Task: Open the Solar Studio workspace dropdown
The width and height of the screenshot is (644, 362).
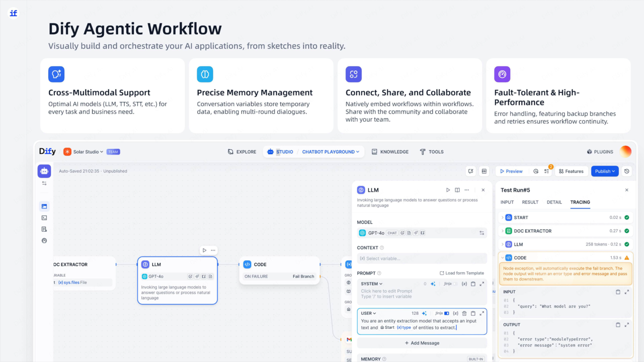Action: (83, 152)
